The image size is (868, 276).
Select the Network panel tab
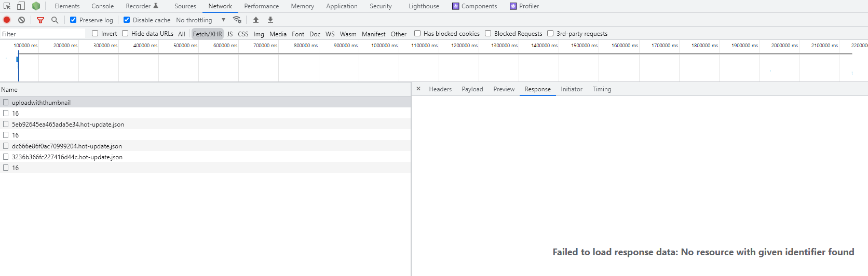pyautogui.click(x=220, y=6)
